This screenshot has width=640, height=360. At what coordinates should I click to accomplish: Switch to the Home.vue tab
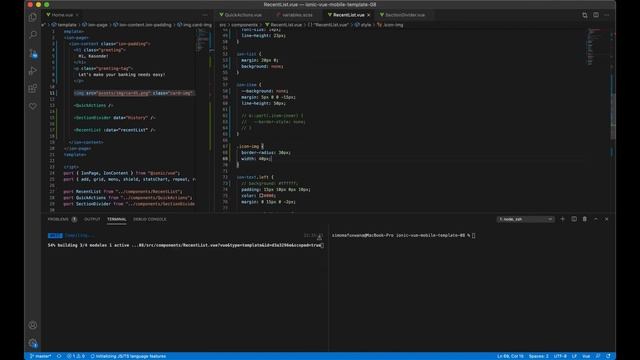click(x=62, y=15)
